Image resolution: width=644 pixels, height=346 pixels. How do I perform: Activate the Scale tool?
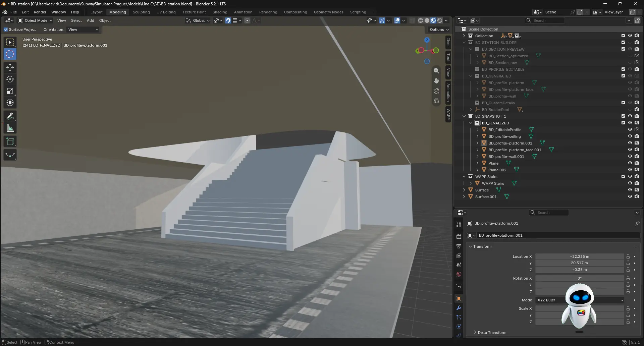click(10, 91)
